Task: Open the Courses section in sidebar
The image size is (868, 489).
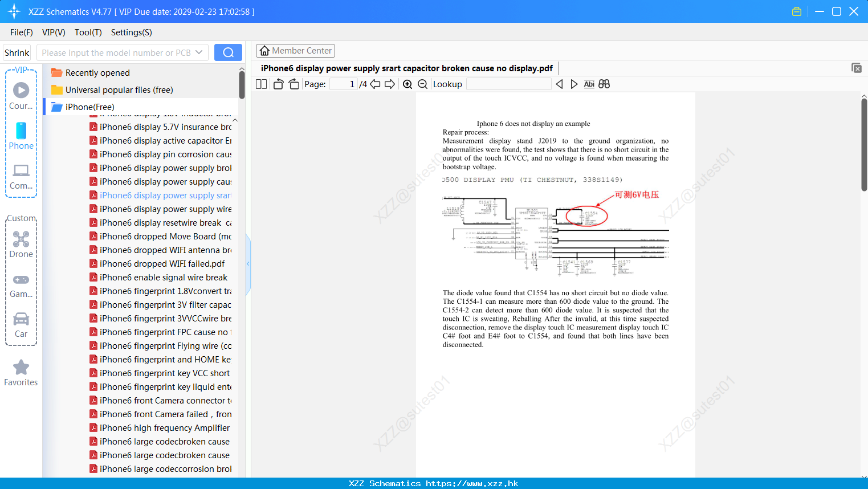Action: click(x=21, y=96)
